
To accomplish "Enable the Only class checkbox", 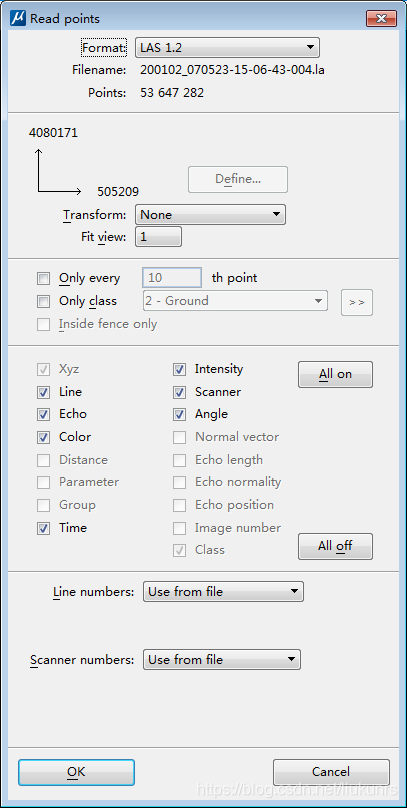I will (44, 301).
